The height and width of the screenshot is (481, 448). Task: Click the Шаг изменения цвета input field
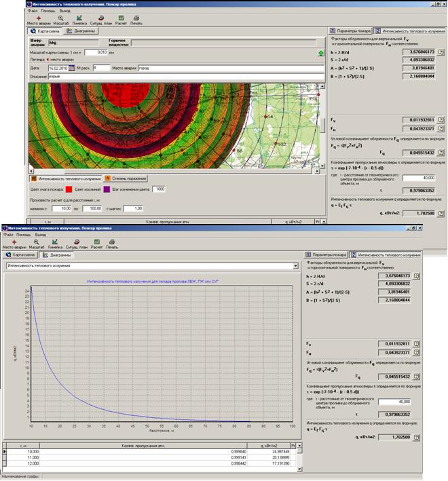(x=160, y=189)
